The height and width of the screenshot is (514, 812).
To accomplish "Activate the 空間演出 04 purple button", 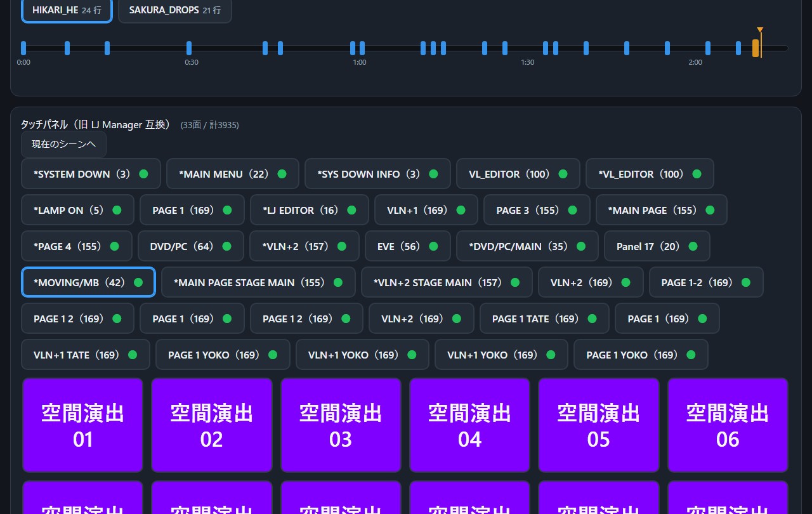I will click(x=469, y=425).
